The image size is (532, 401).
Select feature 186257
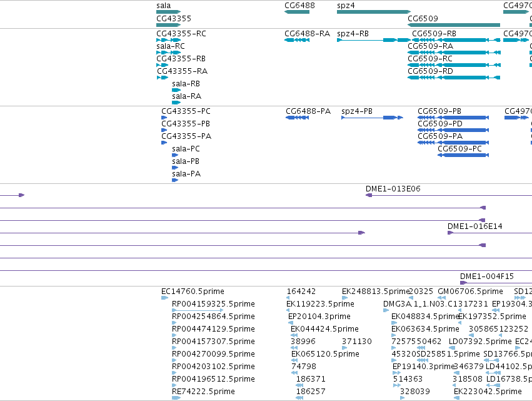pyautogui.click(x=299, y=398)
